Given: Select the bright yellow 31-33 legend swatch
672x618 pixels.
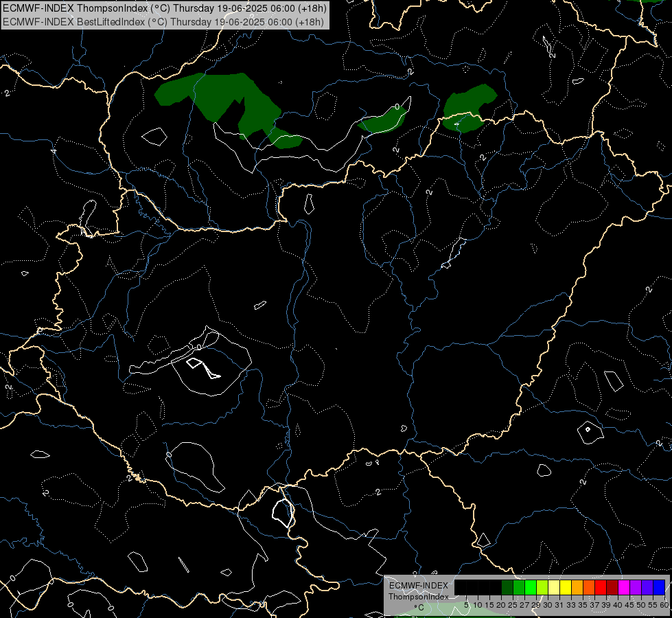Looking at the screenshot, I should point(566,588).
